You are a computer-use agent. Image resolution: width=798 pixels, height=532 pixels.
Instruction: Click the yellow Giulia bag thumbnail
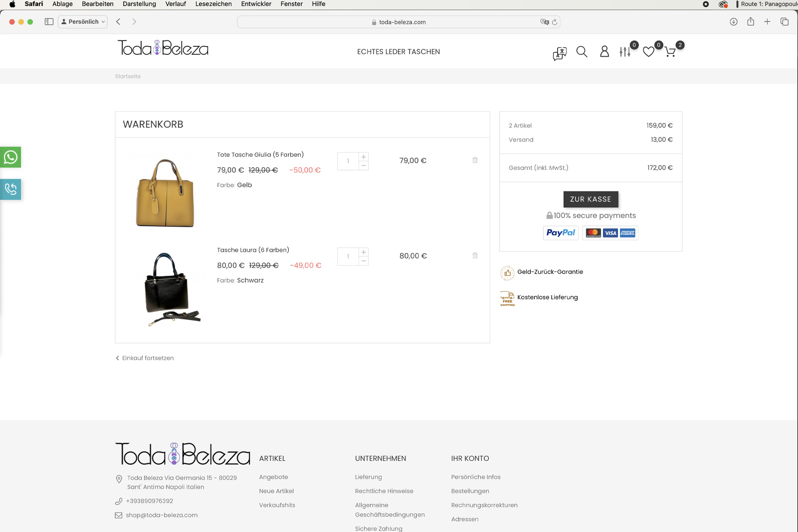coord(165,192)
